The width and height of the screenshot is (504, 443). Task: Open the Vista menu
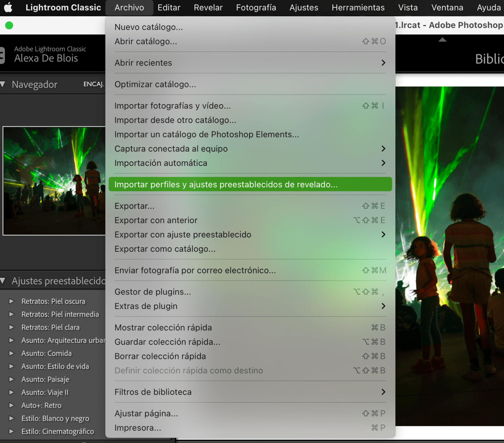(408, 7)
